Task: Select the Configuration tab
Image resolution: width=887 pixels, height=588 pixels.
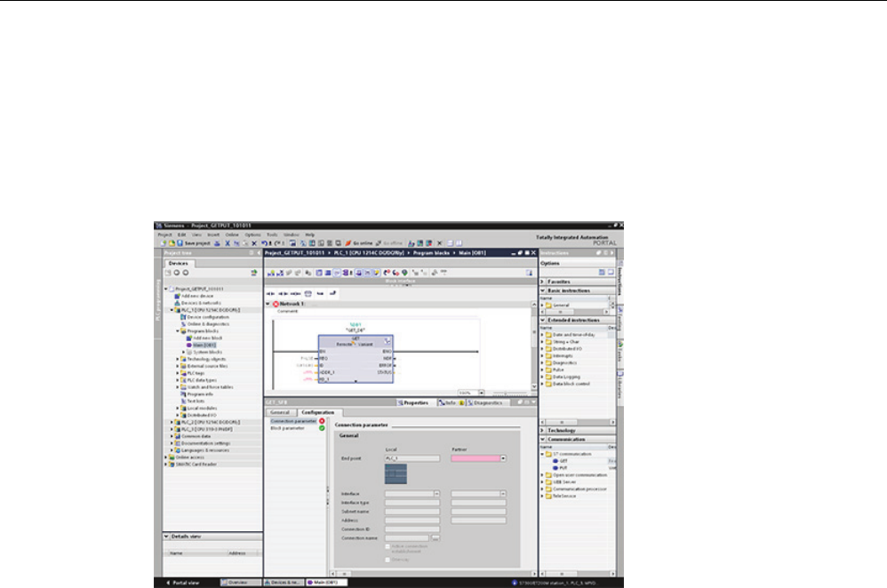Action: pyautogui.click(x=318, y=412)
